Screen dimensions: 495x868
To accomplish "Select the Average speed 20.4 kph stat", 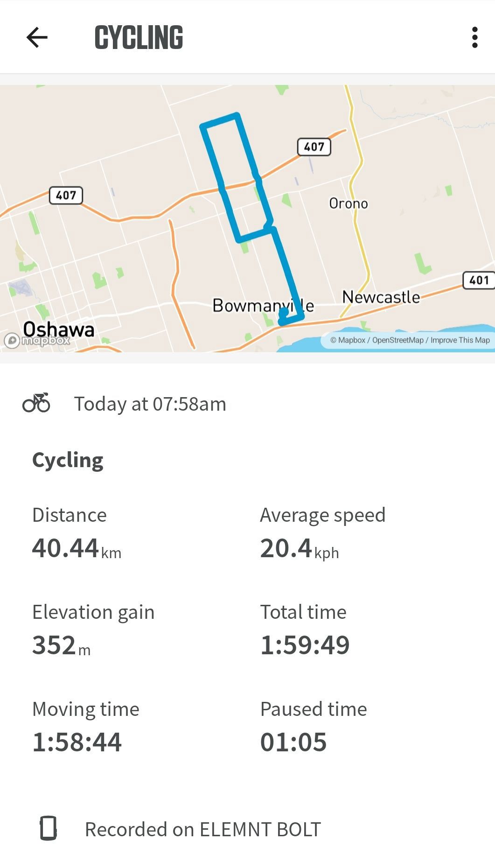I will click(x=323, y=534).
